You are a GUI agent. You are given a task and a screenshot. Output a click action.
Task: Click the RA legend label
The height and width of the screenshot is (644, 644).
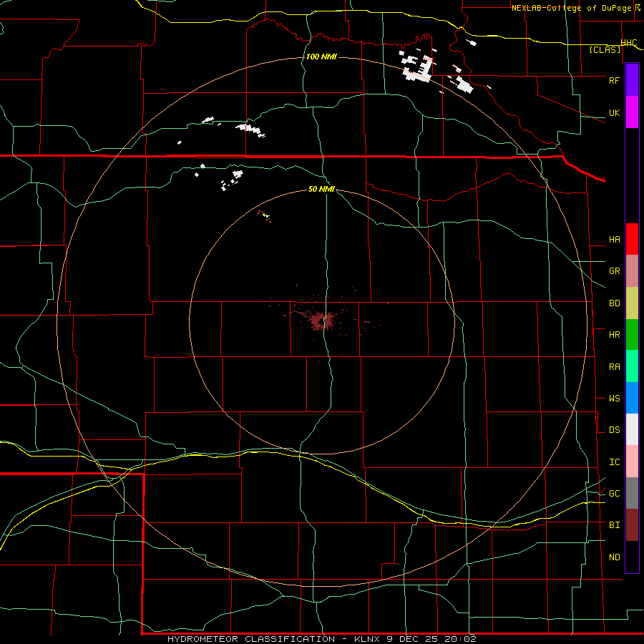[614, 367]
